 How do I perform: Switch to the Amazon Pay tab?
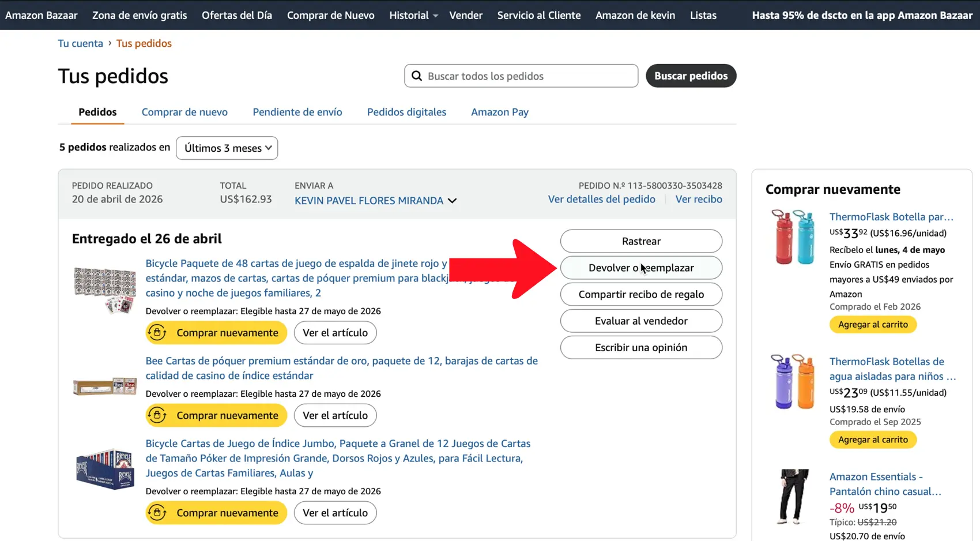[x=500, y=112]
